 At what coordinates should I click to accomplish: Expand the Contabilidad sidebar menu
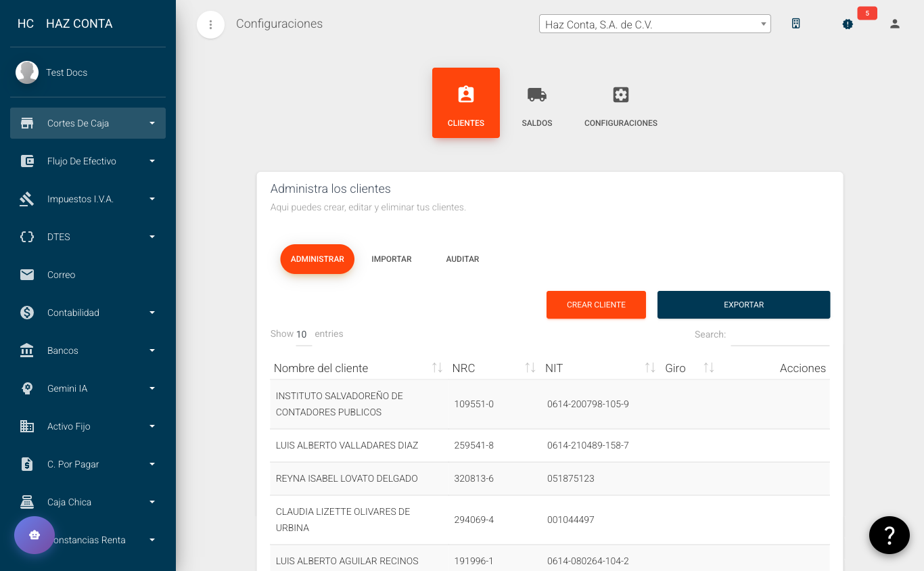point(88,313)
